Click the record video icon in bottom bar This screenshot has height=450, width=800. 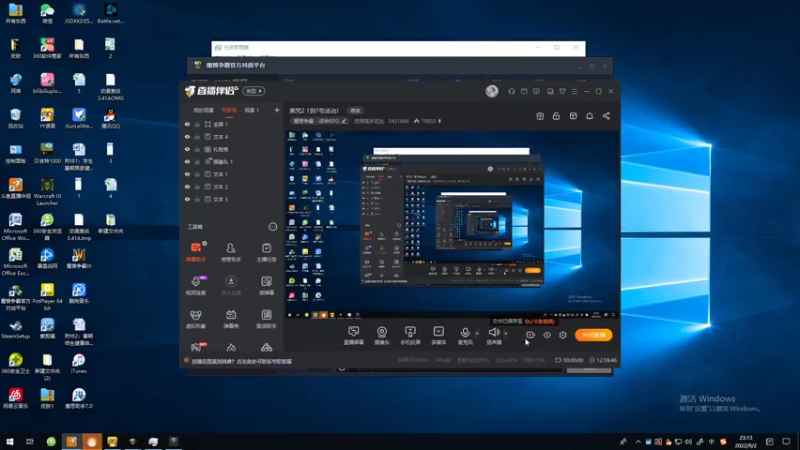point(531,335)
